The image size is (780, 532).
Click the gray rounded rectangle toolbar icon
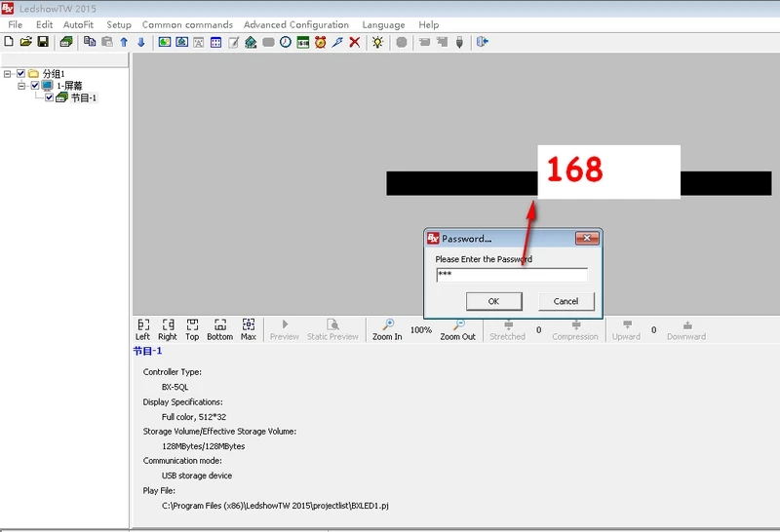(x=268, y=42)
